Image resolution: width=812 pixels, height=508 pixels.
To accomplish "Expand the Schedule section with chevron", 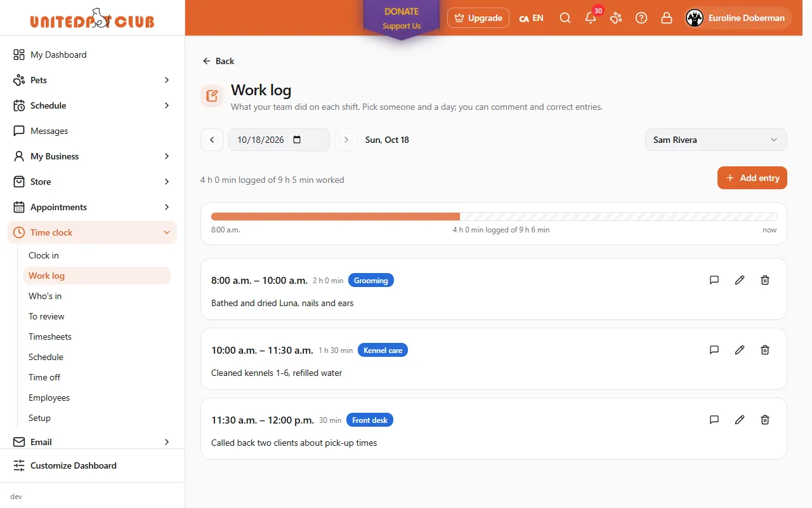I will pyautogui.click(x=92, y=105).
